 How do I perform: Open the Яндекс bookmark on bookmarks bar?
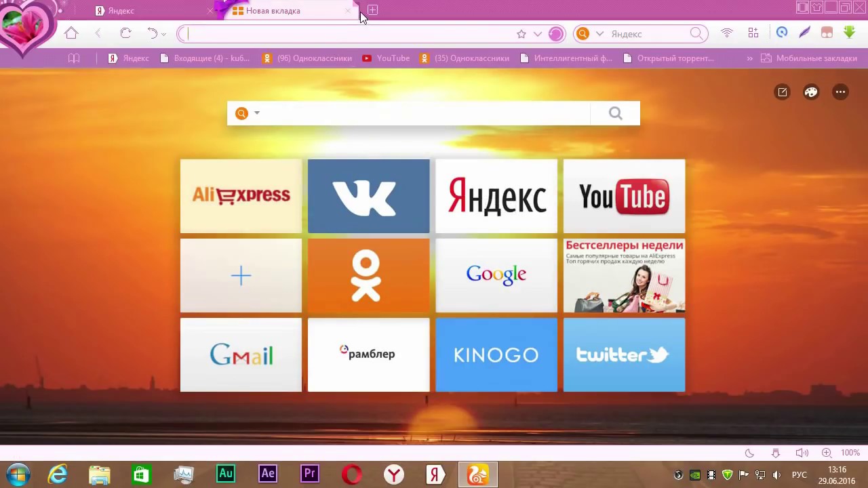pyautogui.click(x=129, y=58)
